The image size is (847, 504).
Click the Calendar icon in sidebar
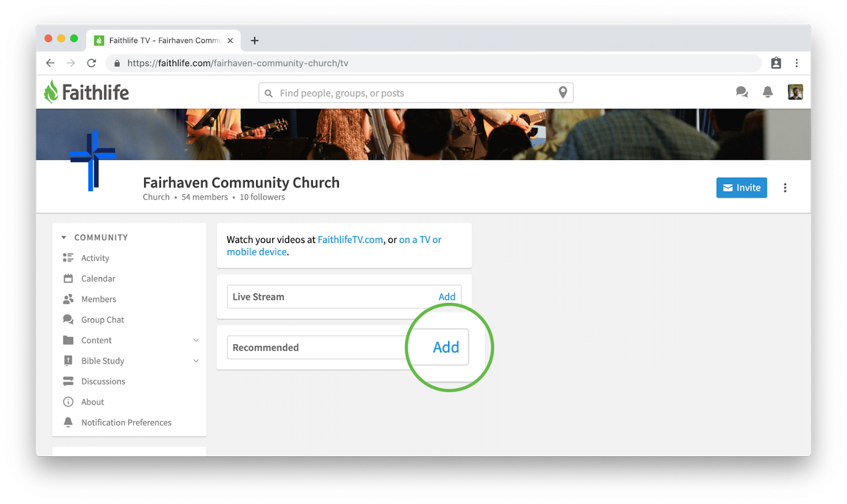click(x=68, y=278)
